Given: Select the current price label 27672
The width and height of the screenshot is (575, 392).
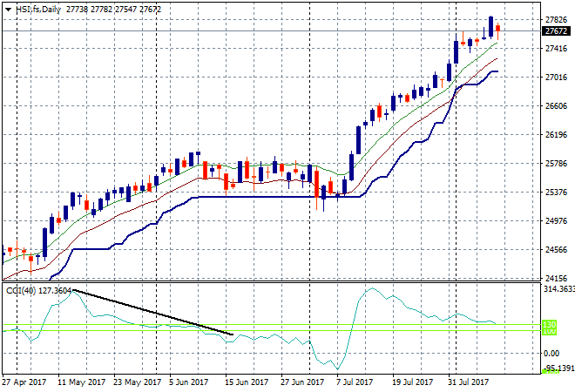Looking at the screenshot, I should tap(556, 31).
